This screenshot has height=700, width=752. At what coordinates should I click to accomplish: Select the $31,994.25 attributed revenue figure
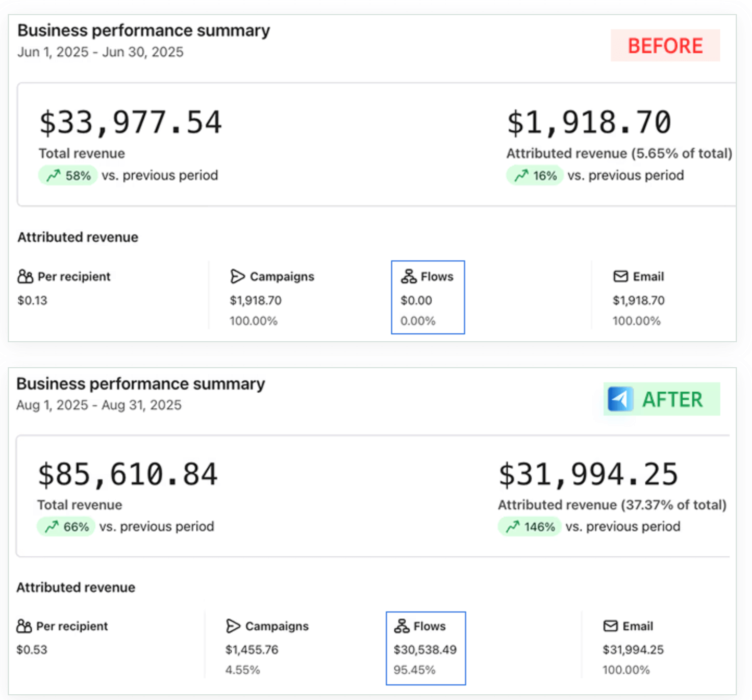(588, 474)
